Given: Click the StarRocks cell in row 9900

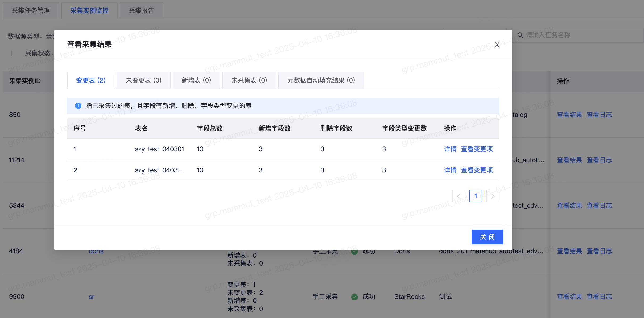Looking at the screenshot, I should tap(409, 297).
